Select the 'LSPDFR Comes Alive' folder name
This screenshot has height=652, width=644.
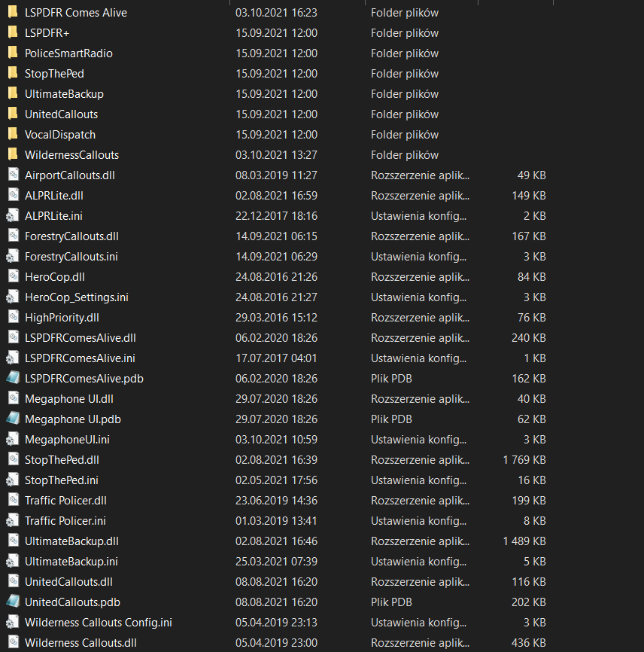tap(76, 13)
